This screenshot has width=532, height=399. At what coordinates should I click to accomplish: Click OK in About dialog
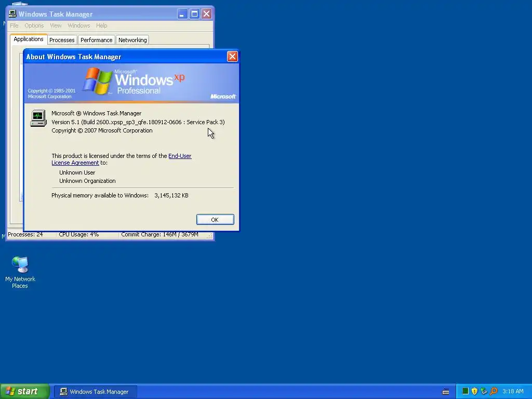click(215, 220)
